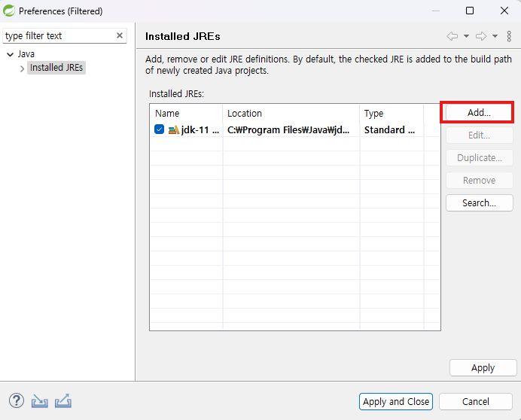Click the Standard type cell
Viewport: 521px width, 420px height.
(389, 129)
